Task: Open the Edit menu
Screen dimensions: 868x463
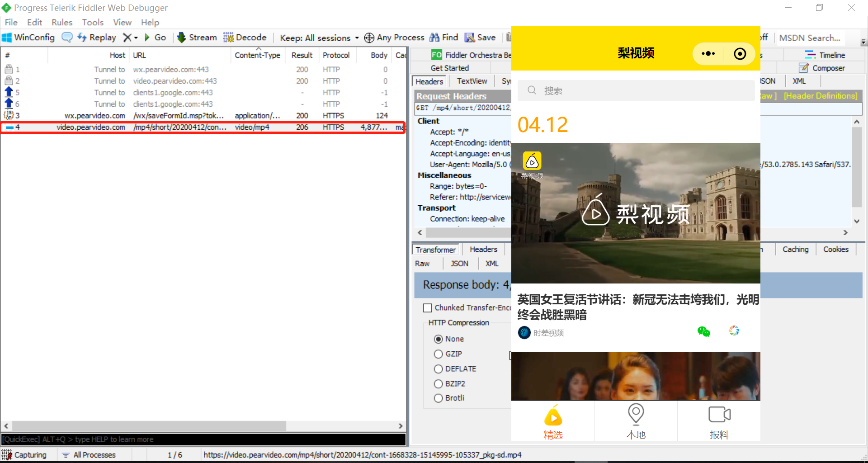Action: [34, 22]
